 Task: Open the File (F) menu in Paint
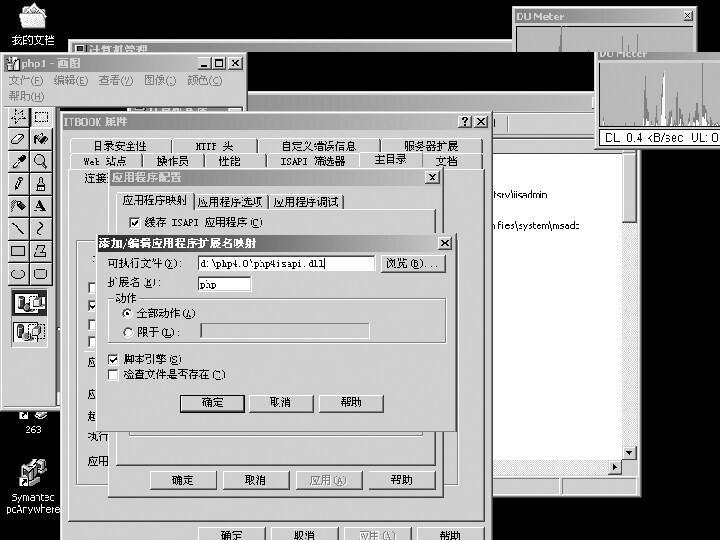(26, 81)
